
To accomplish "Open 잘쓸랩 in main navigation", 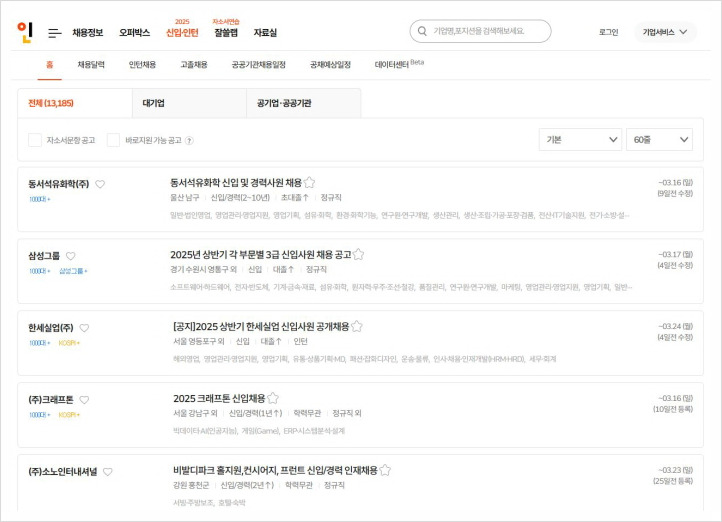I will [x=226, y=33].
